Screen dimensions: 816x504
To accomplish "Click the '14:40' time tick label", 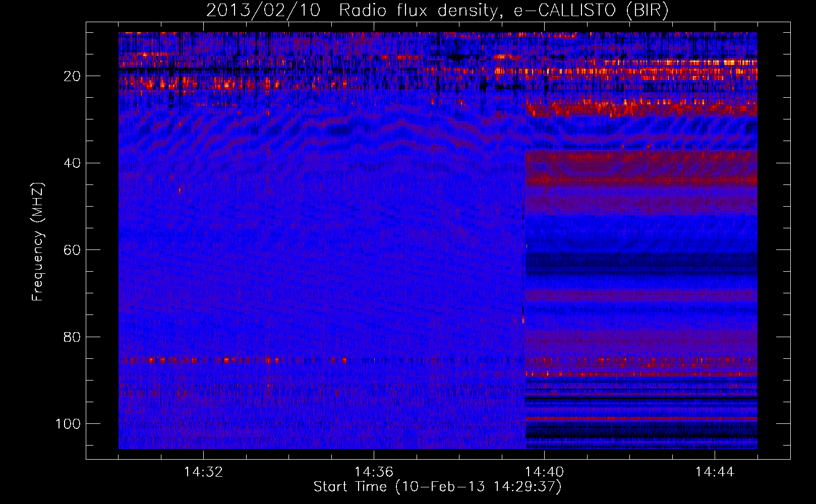I will click(x=544, y=472).
